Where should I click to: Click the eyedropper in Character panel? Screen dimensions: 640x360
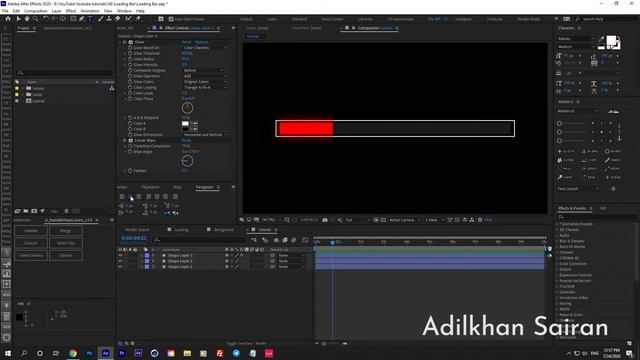tap(601, 39)
